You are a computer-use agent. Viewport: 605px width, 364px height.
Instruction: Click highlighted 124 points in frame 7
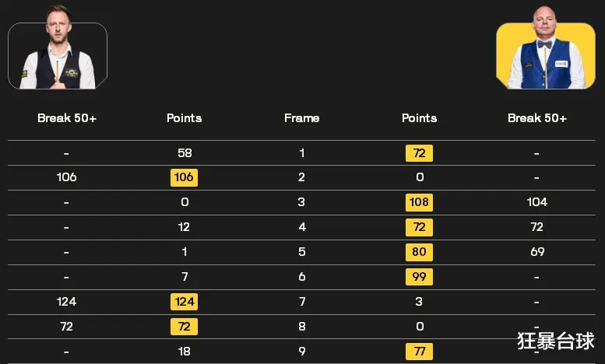click(184, 302)
